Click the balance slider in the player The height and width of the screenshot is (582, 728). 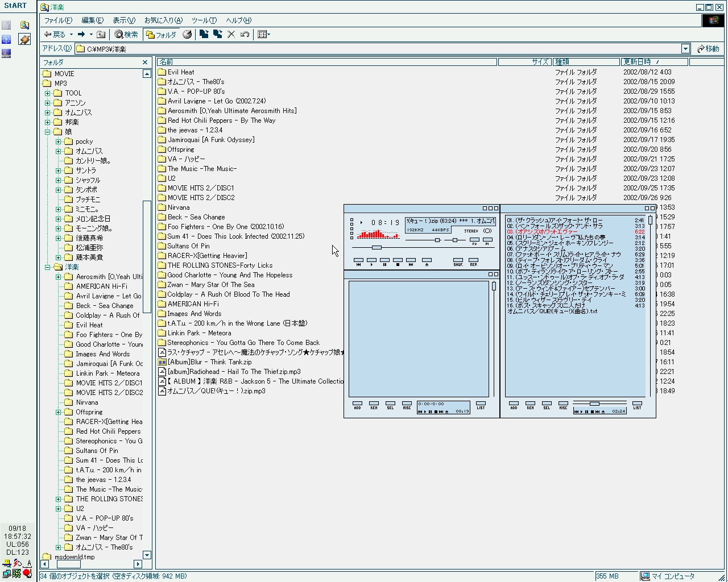click(455, 240)
